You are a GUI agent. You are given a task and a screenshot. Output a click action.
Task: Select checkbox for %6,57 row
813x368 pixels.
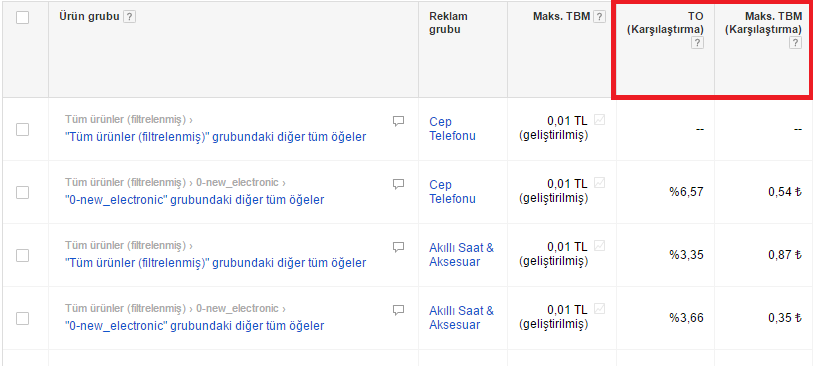[22, 192]
